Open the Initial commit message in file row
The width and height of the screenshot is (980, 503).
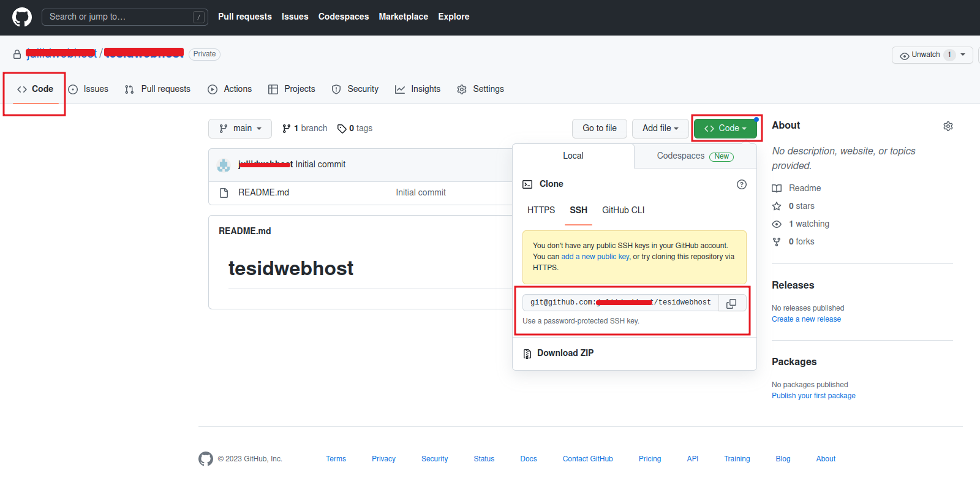(421, 193)
